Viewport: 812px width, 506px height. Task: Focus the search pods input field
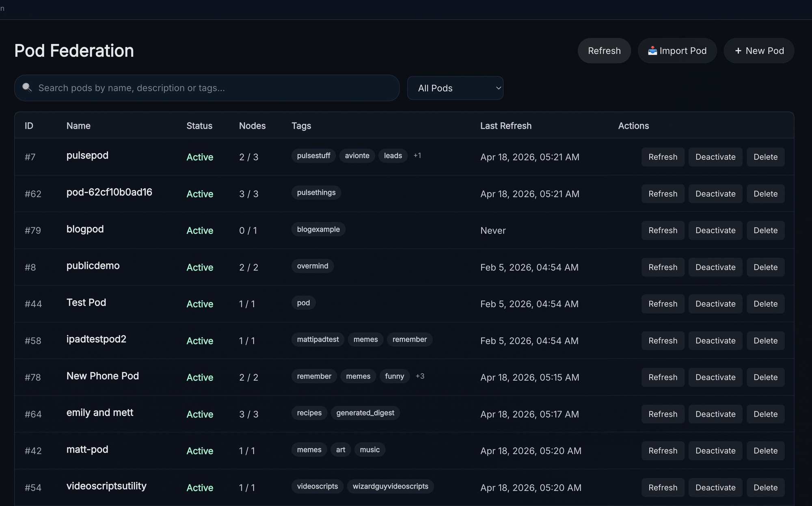pos(211,88)
